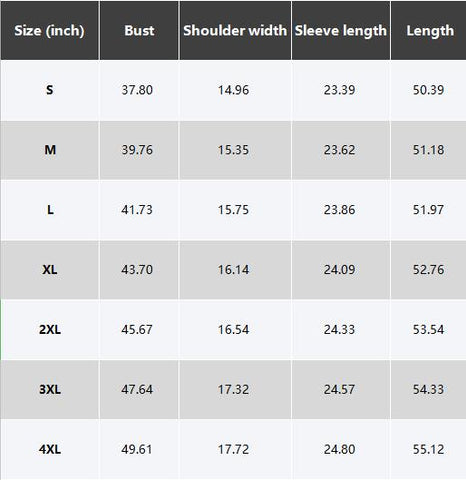466x480 pixels.
Task: Select the S size row label
Action: click(x=49, y=90)
